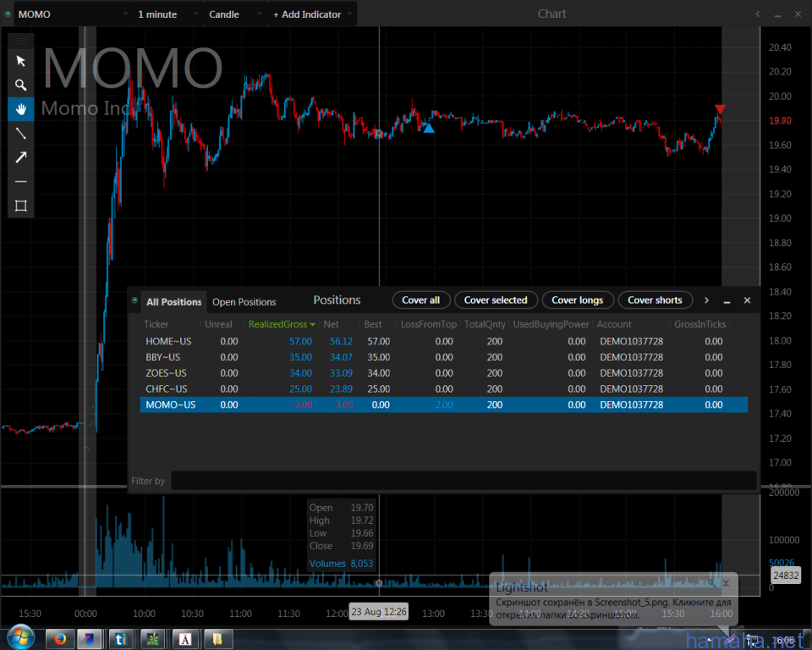Expand the 1 minute timeframe dropdown
The image size is (812, 650).
(x=167, y=14)
